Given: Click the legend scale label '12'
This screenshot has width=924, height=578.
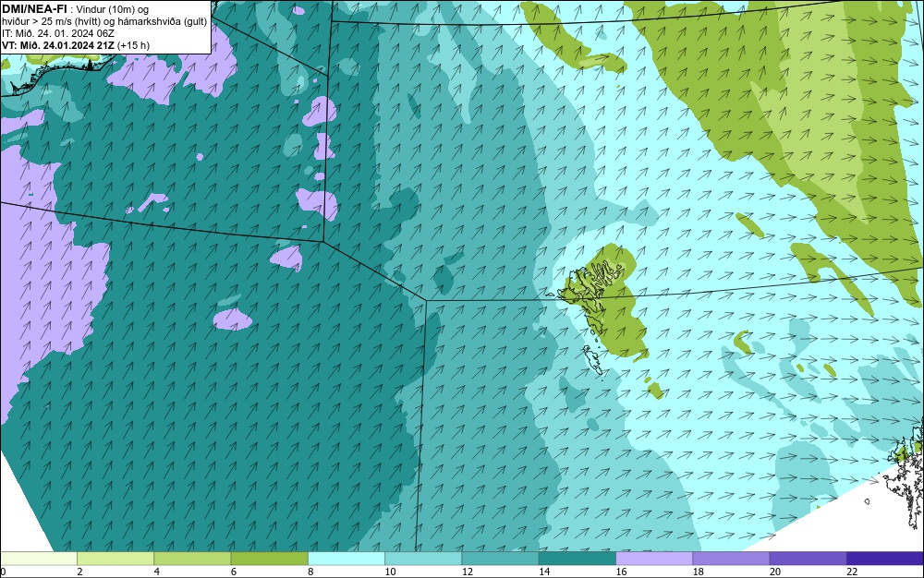Looking at the screenshot, I should pyautogui.click(x=468, y=572).
